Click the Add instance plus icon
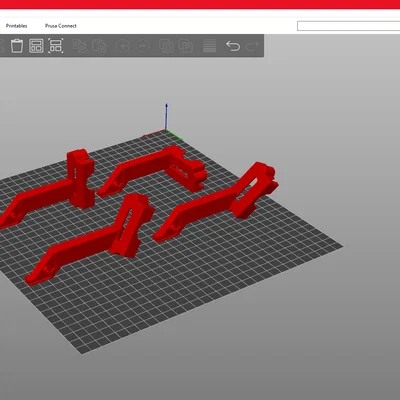The width and height of the screenshot is (400, 400). [x=123, y=46]
